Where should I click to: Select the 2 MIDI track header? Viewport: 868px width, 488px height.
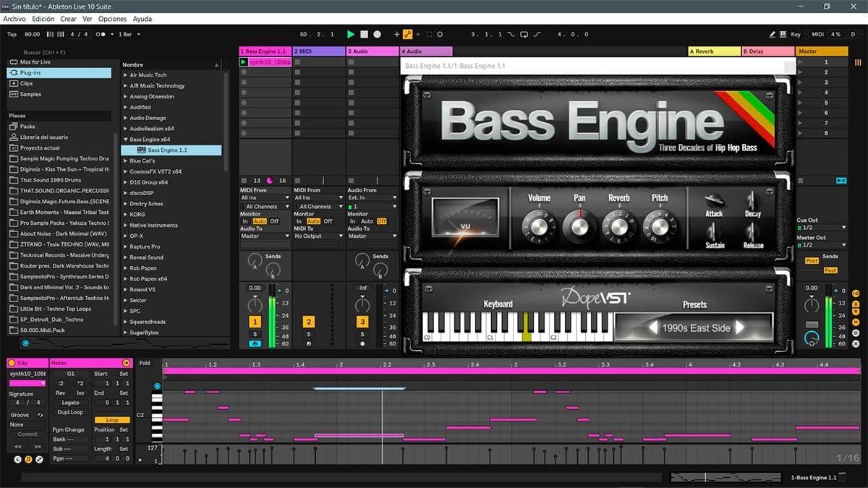[318, 51]
